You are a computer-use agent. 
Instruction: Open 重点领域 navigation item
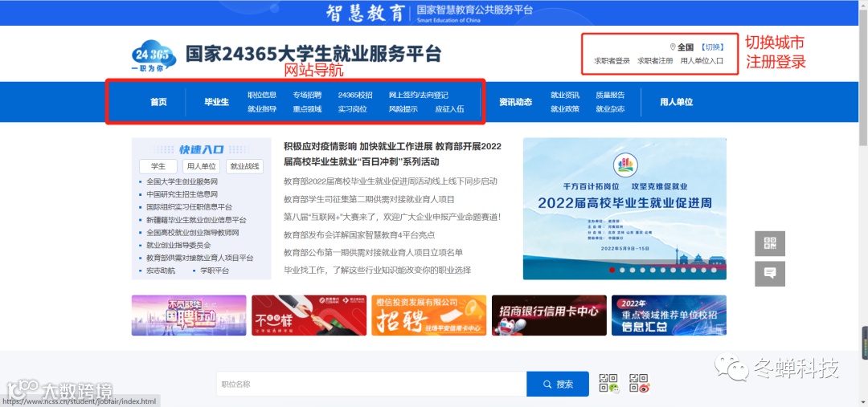pos(307,109)
